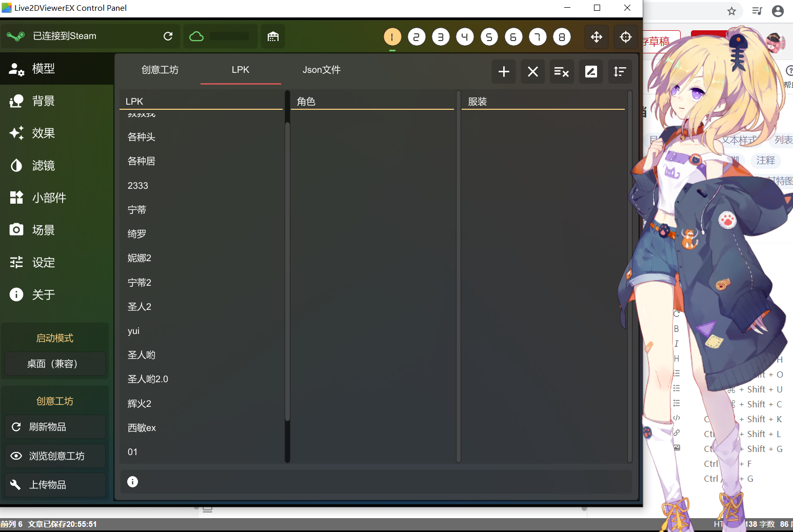Click the 注释 button in browser editor

click(765, 161)
